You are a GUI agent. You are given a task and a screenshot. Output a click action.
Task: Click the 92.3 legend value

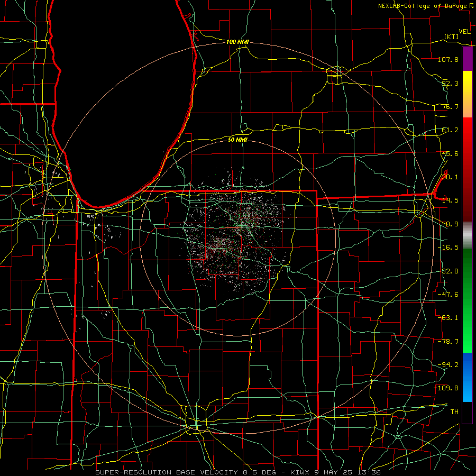coord(450,83)
